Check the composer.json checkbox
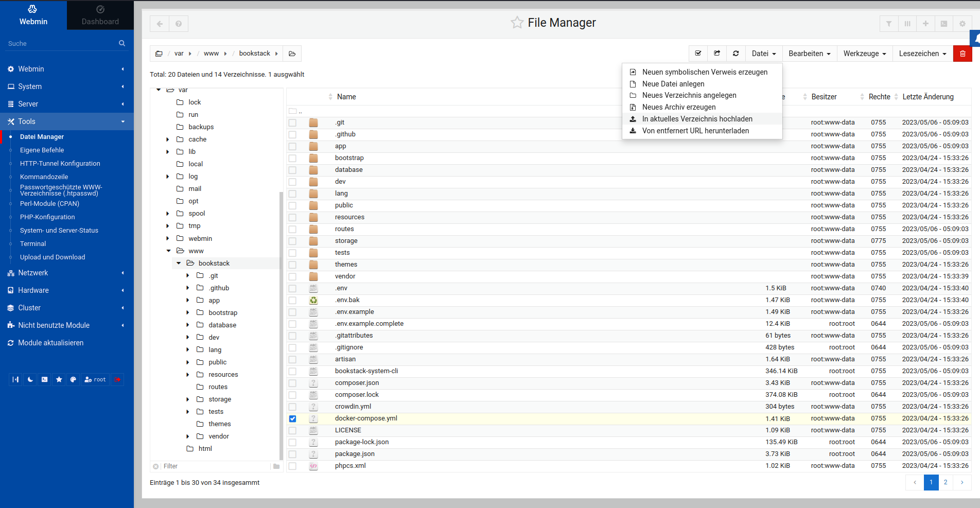The width and height of the screenshot is (980, 508). pyautogui.click(x=292, y=383)
